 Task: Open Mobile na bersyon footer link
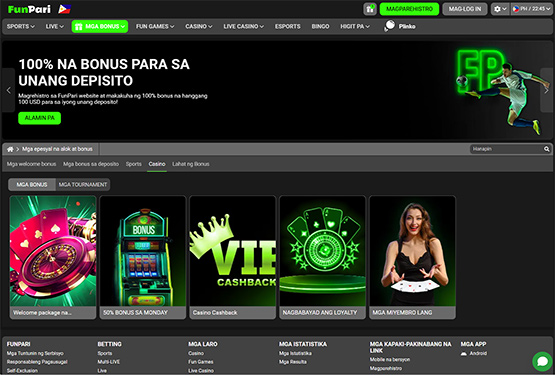click(x=390, y=359)
